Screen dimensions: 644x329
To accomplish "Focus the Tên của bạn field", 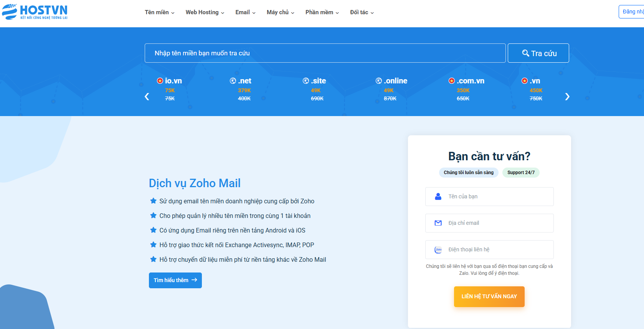I will [489, 196].
